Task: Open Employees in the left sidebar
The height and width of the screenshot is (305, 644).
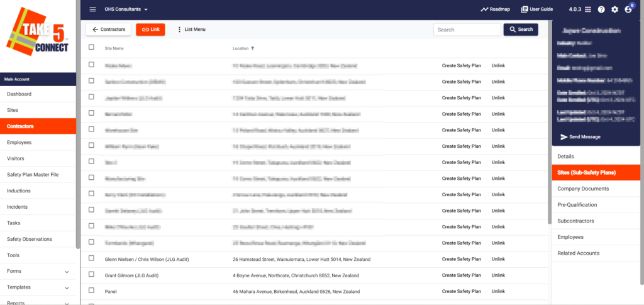Action: tap(38, 143)
